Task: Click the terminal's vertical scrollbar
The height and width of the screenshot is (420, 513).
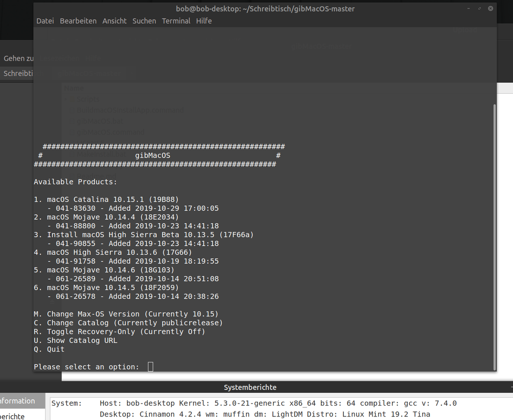Action: [x=494, y=237]
